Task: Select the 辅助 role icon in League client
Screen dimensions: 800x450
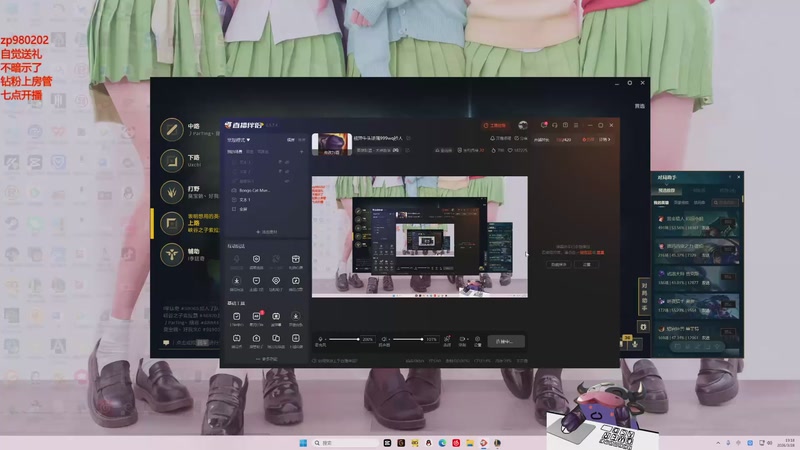Action: 172,255
